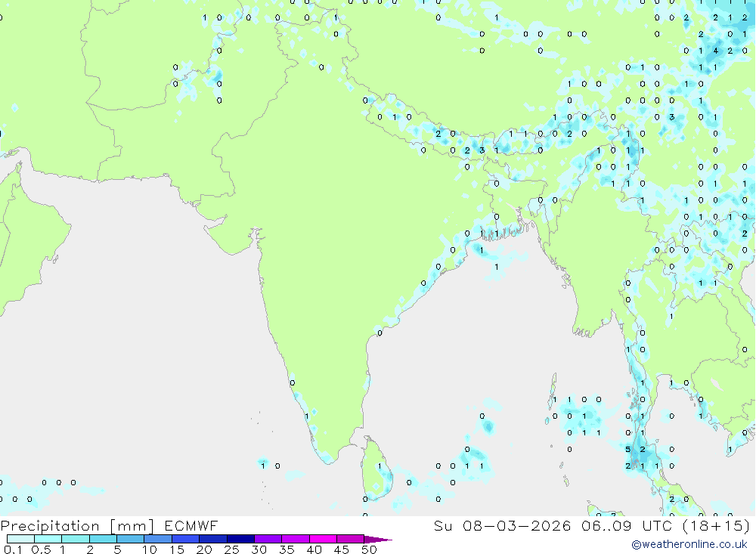Click the legend label '35'

287,549
